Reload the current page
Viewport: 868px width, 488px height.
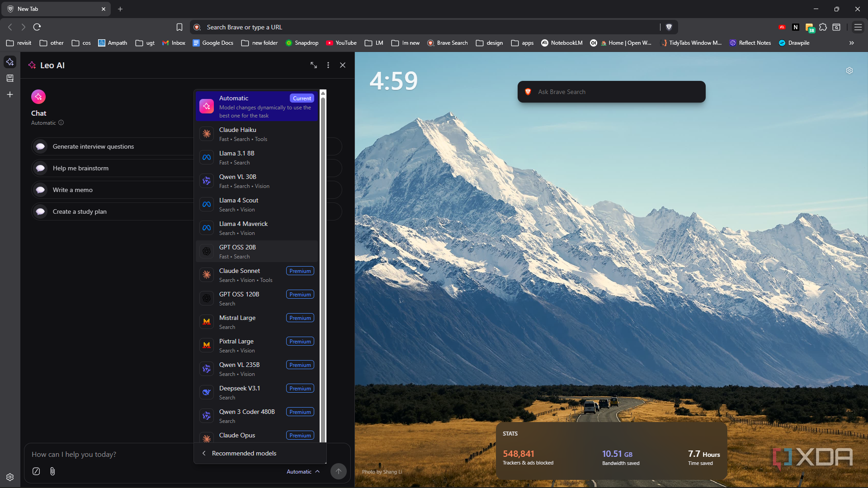pos(37,27)
